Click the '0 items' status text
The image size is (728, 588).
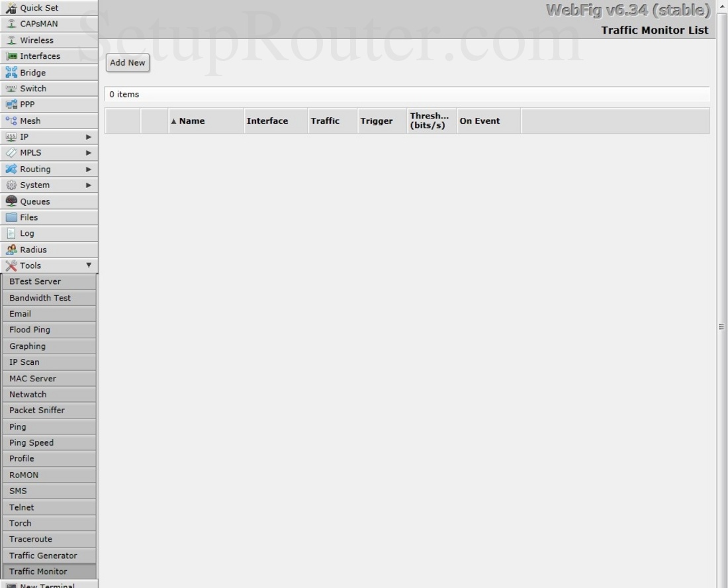click(124, 94)
